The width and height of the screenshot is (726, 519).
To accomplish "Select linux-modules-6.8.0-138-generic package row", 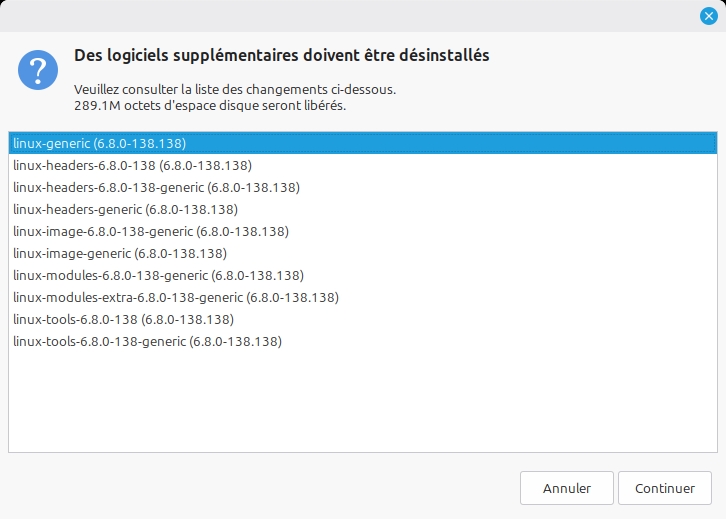I will coord(363,275).
